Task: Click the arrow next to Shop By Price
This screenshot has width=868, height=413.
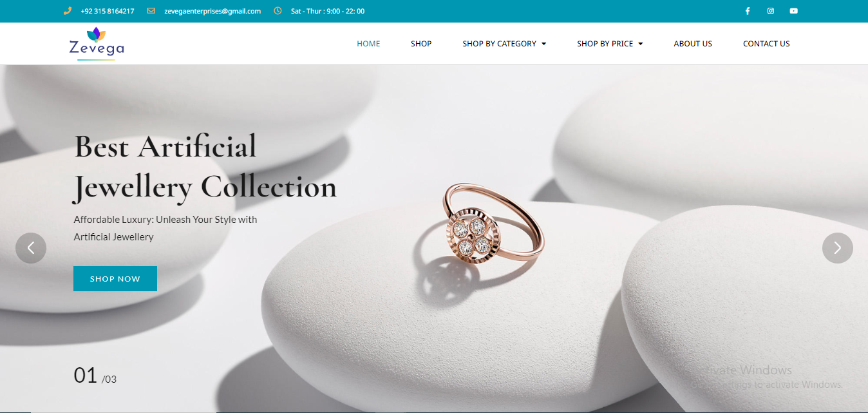Action: point(641,44)
